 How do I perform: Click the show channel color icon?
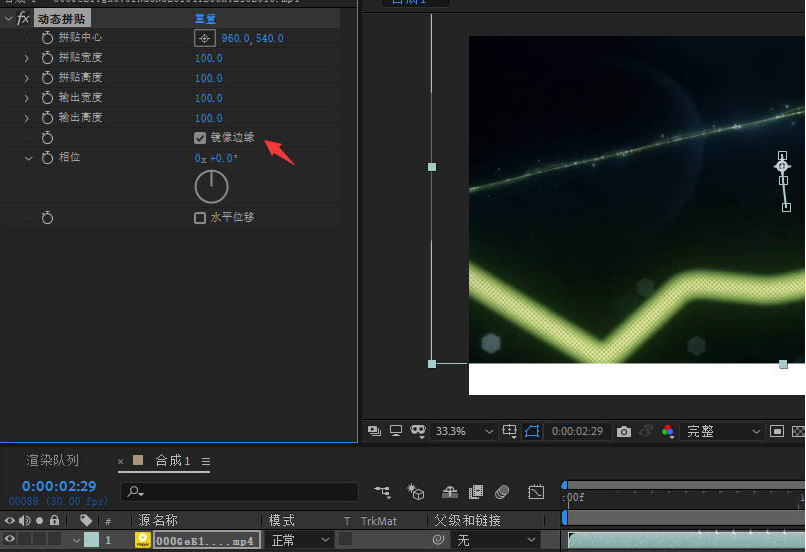point(667,431)
